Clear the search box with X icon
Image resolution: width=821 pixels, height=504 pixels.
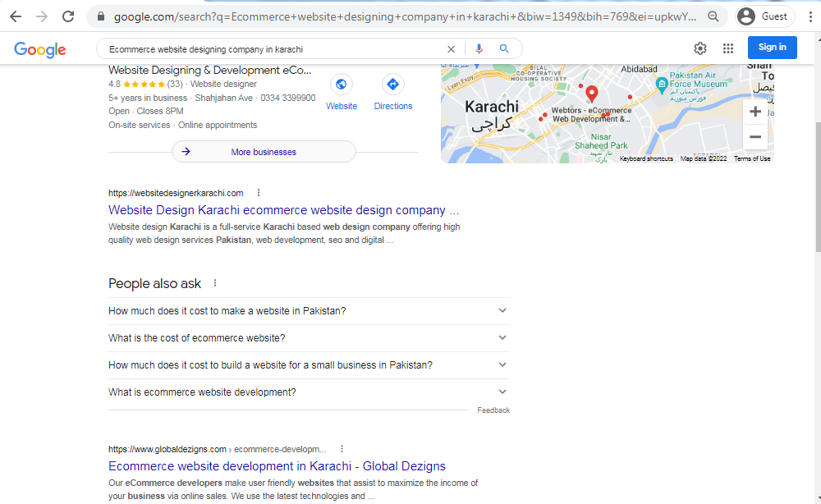click(x=451, y=49)
